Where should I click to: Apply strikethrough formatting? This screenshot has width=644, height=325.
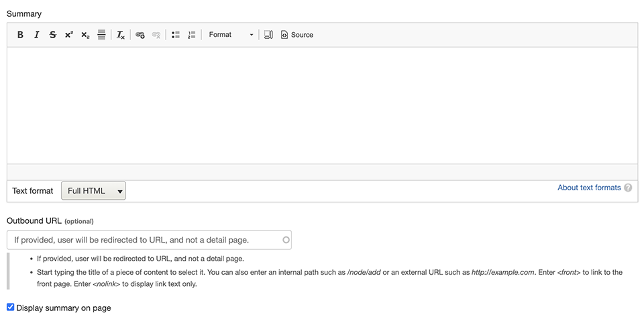coord(52,35)
